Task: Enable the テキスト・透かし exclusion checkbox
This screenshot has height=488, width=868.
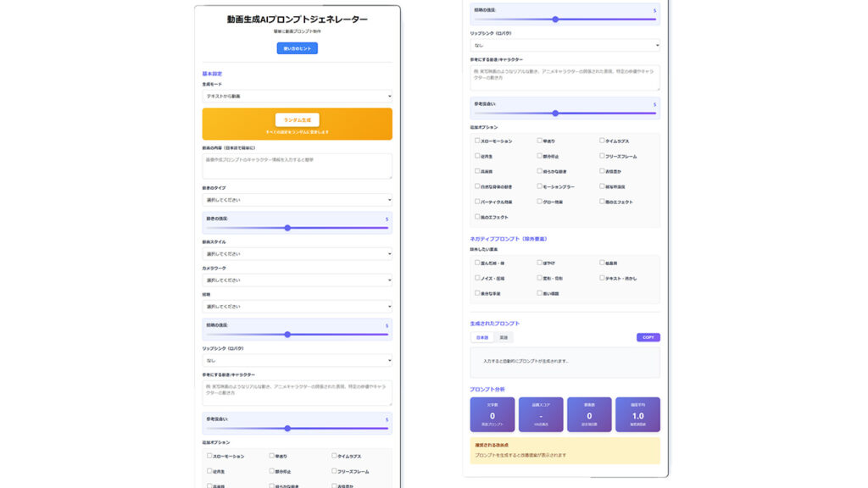Action: point(603,278)
